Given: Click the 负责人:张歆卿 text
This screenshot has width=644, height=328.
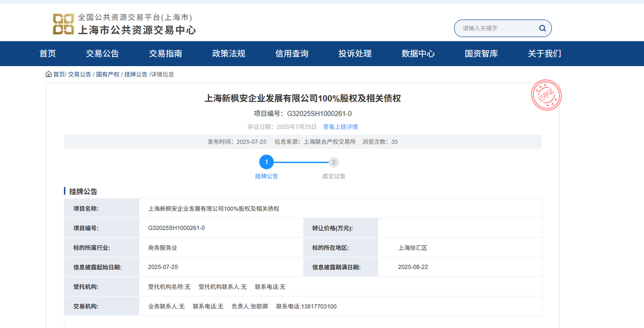Looking at the screenshot, I should [250, 306].
